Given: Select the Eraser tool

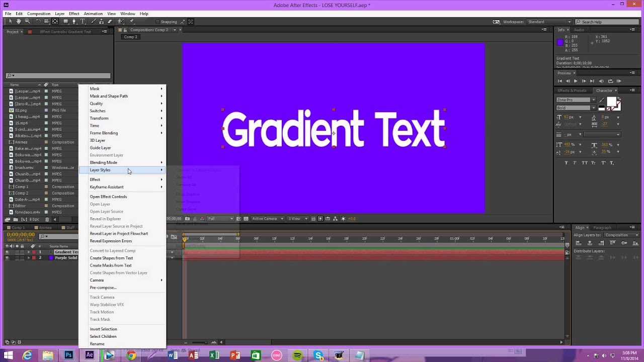Looking at the screenshot, I should (110, 21).
